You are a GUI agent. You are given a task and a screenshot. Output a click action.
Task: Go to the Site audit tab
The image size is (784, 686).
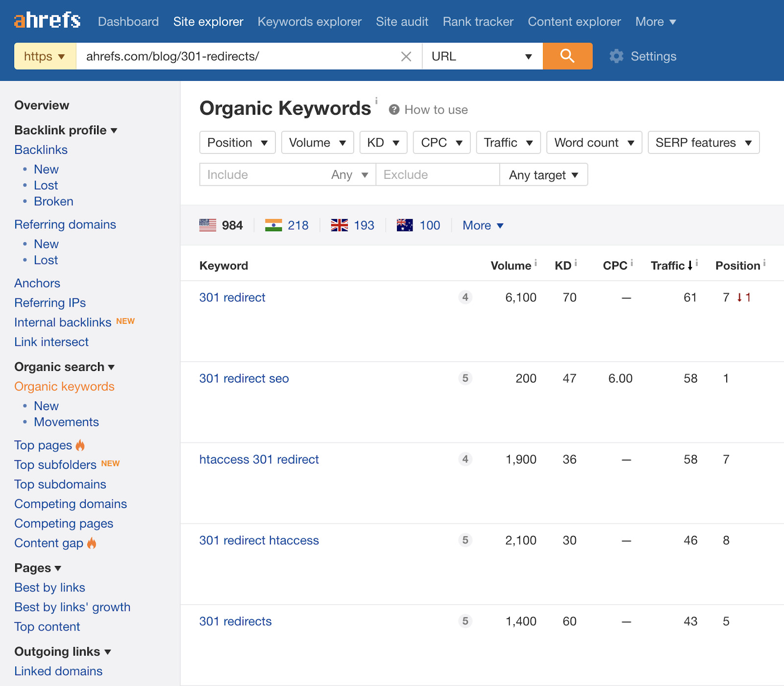[x=402, y=22]
